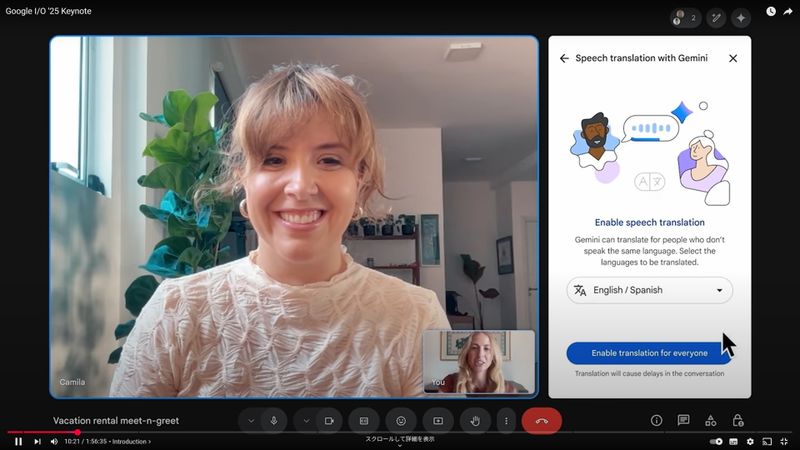Go back from Speech translation panel

(564, 58)
